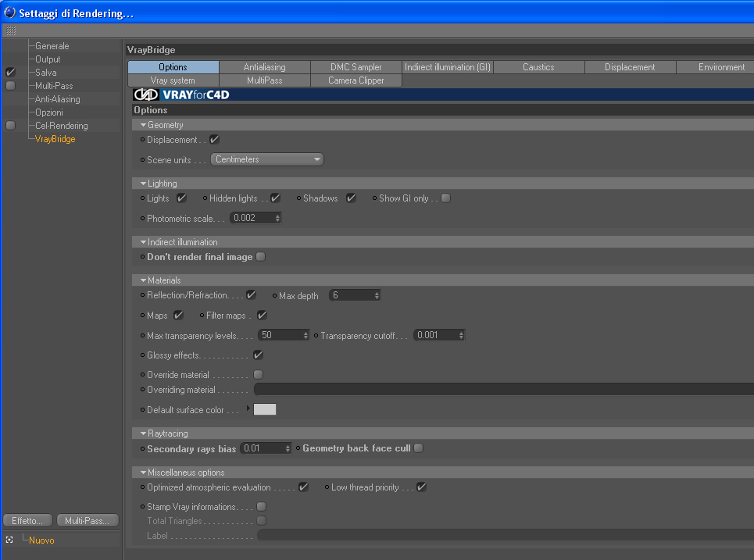Collapse the Indirect illumination section
754x560 pixels.
point(143,242)
